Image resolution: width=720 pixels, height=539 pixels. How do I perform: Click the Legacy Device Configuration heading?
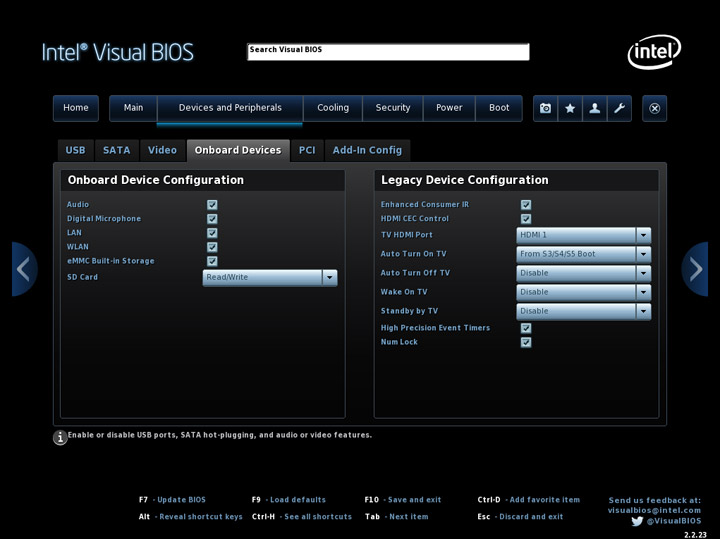pyautogui.click(x=465, y=180)
